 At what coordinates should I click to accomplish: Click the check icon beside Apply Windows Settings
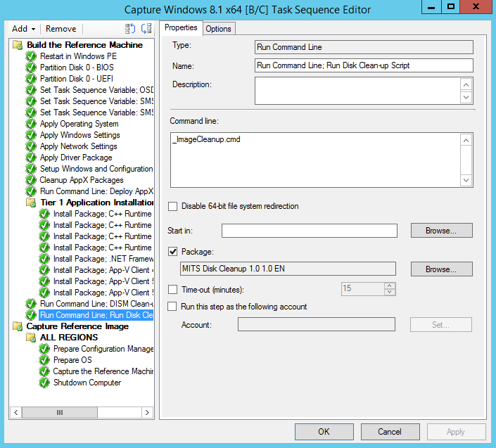(x=31, y=135)
